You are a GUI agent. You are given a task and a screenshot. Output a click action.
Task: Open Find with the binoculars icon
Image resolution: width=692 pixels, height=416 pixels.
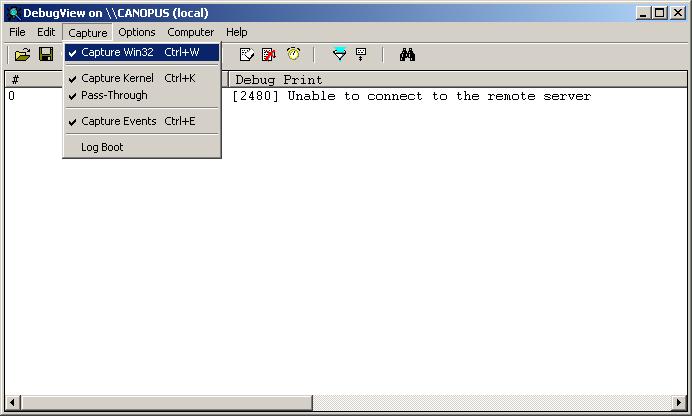(407, 55)
